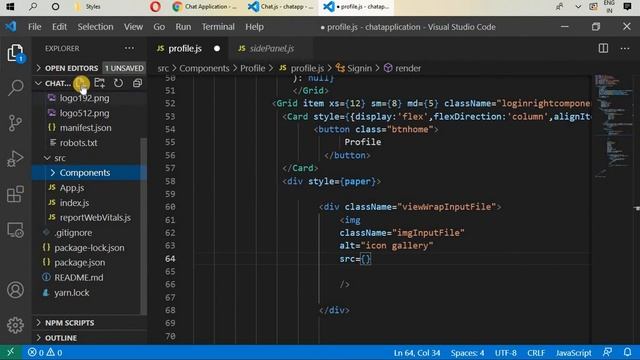The image size is (640, 360).
Task: Open the View menu
Action: [133, 27]
